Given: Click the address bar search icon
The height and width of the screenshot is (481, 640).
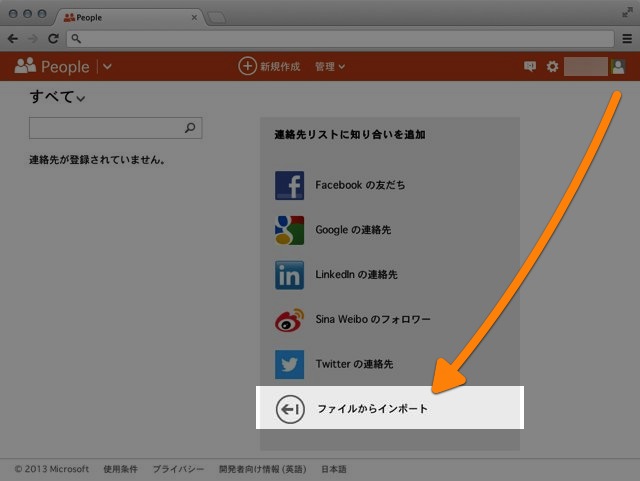Looking at the screenshot, I should tap(76, 38).
